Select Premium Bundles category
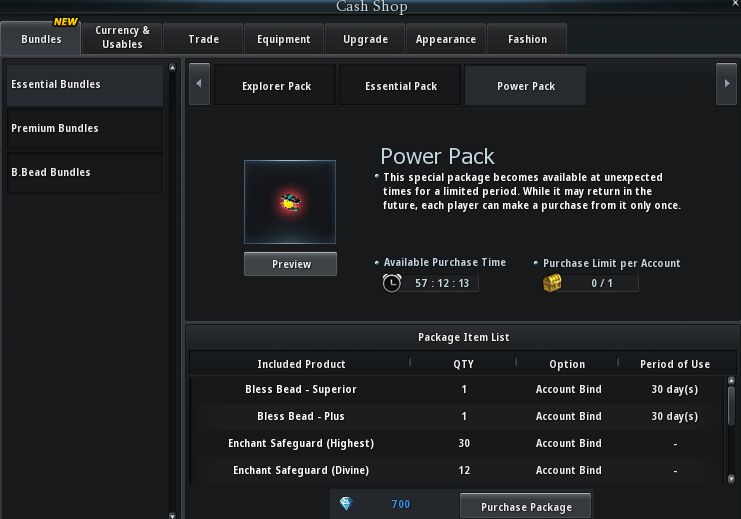The height and width of the screenshot is (519, 741). coord(84,129)
